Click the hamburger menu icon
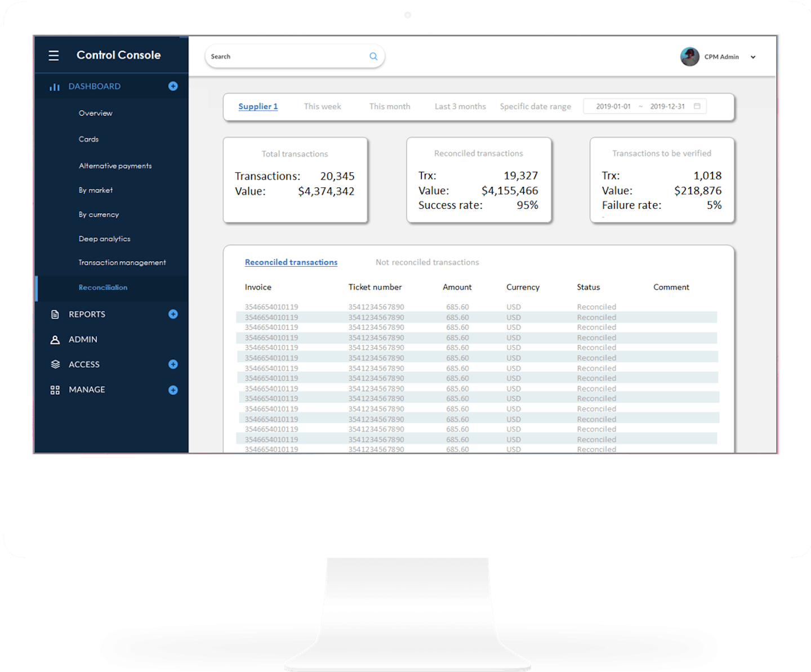This screenshot has height=672, width=811. [54, 56]
